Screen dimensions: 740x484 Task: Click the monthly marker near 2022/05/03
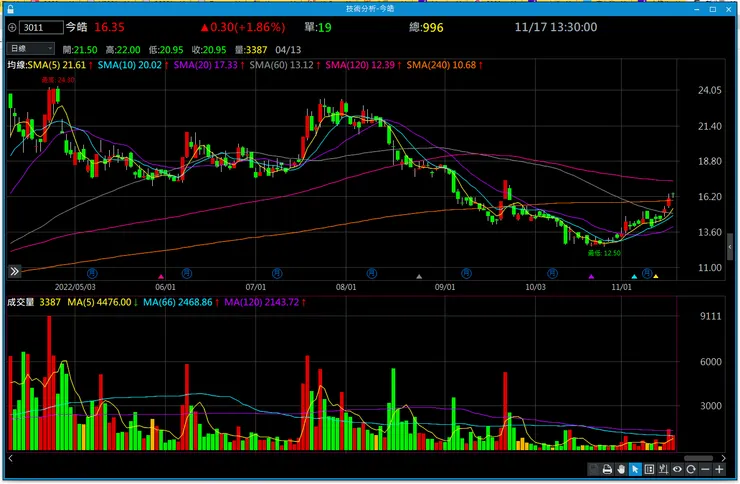click(92, 273)
